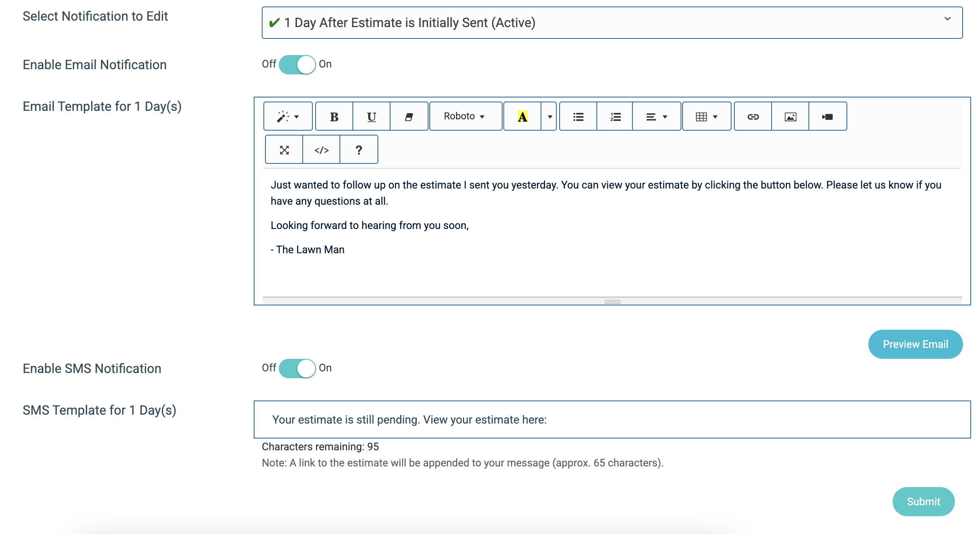Click the Bold formatting icon
This screenshot has height=534, width=980.
click(334, 117)
